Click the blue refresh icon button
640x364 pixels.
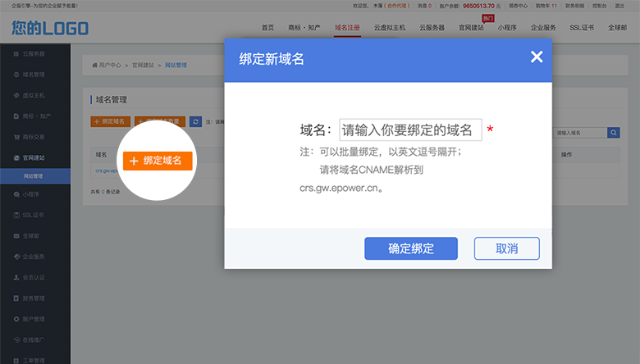tap(195, 121)
